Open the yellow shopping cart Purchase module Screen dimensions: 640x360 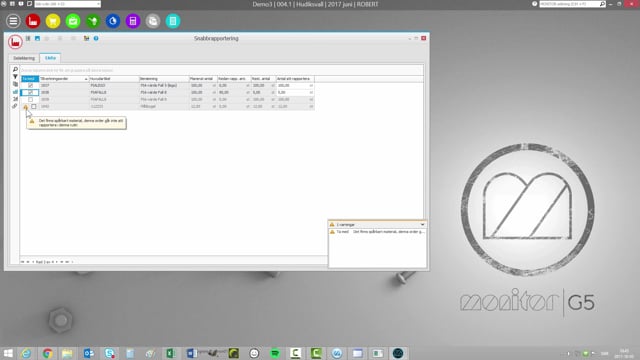(53, 21)
